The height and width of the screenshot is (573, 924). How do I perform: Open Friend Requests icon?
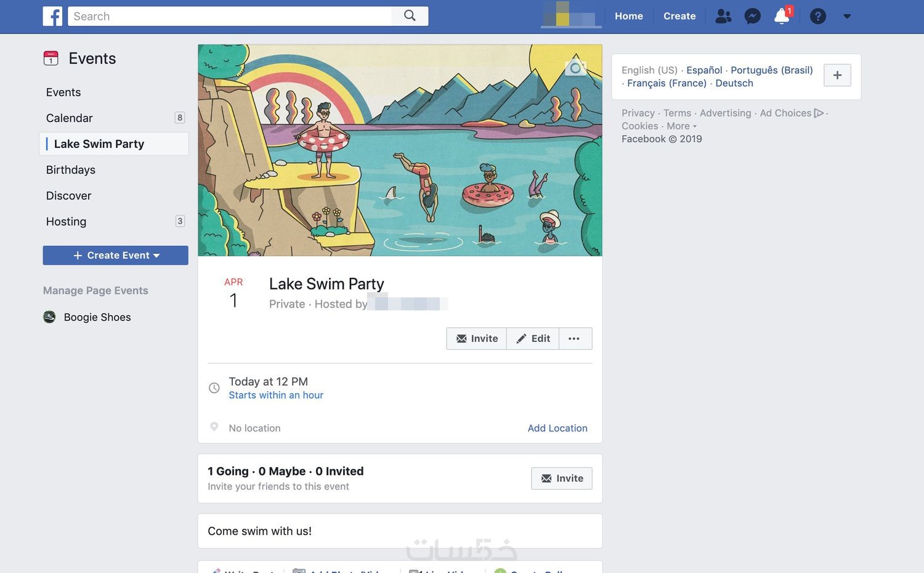[723, 16]
